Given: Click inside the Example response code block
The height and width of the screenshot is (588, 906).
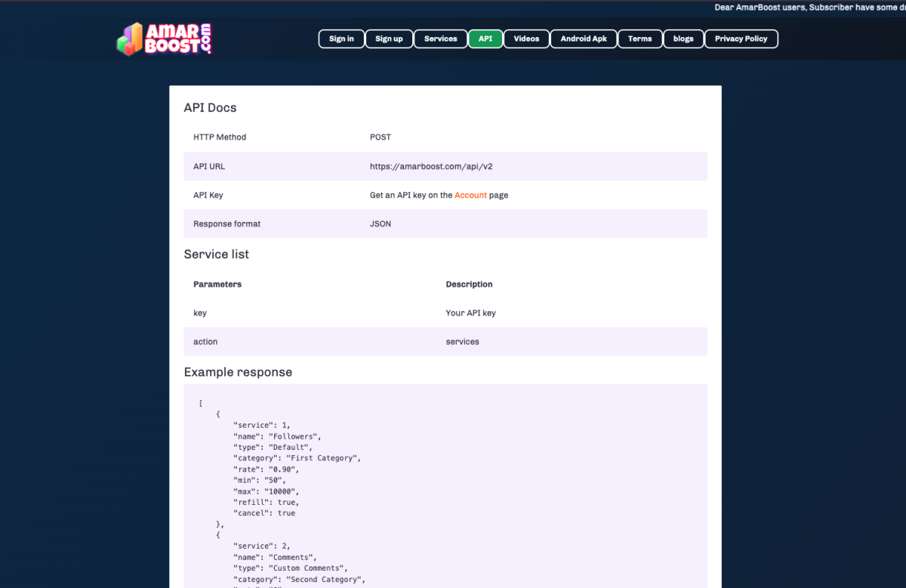Looking at the screenshot, I should click(x=445, y=483).
